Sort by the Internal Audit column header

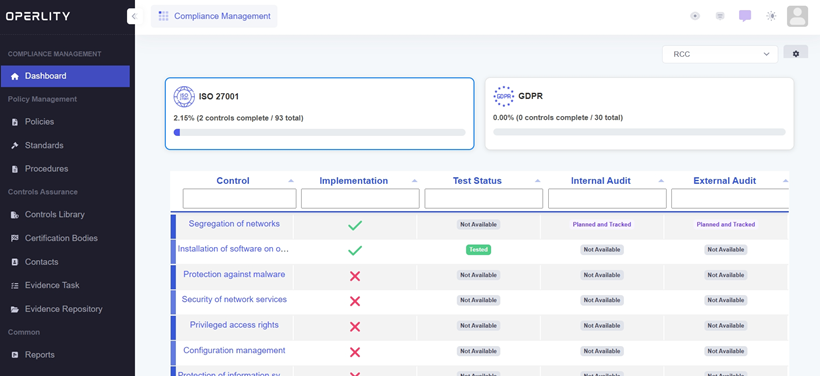(601, 181)
